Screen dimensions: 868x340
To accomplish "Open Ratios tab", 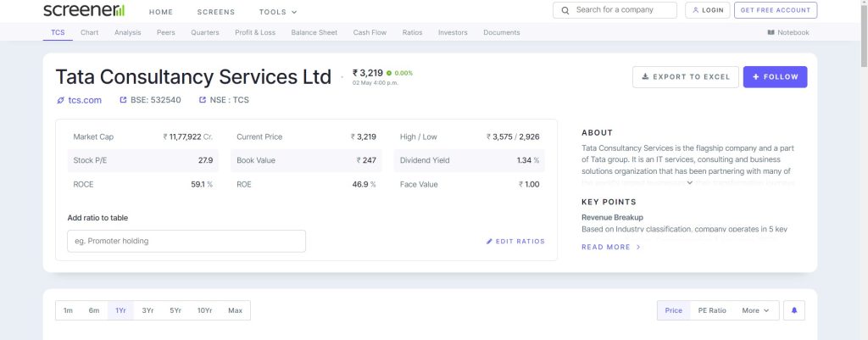I will click(x=413, y=33).
